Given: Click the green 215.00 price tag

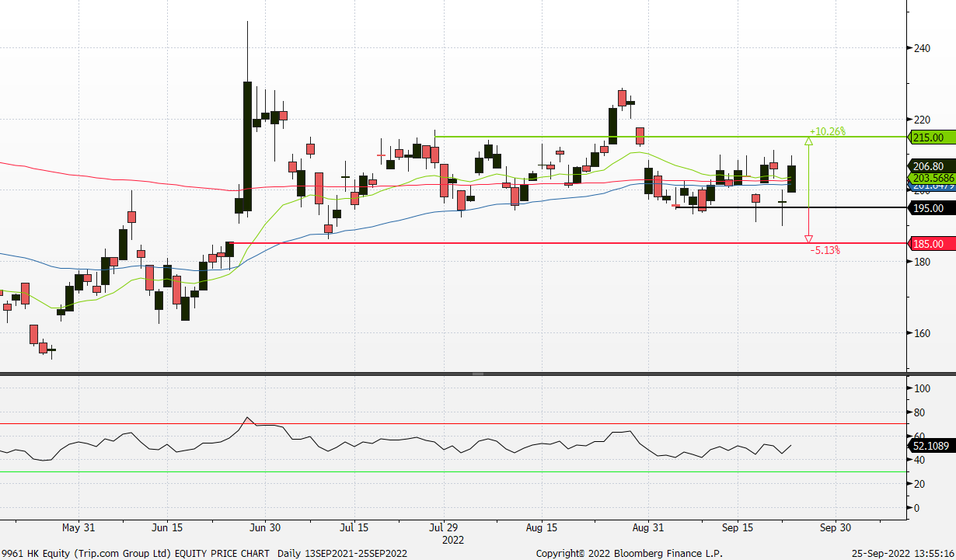Looking at the screenshot, I should pyautogui.click(x=931, y=137).
